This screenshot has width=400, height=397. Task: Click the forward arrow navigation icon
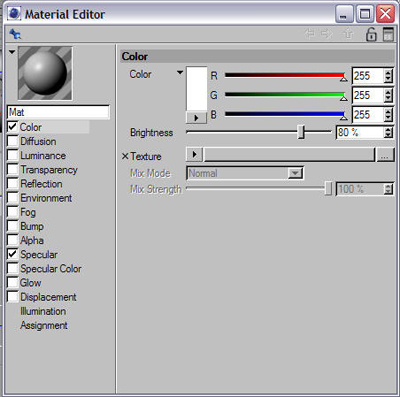coord(326,34)
